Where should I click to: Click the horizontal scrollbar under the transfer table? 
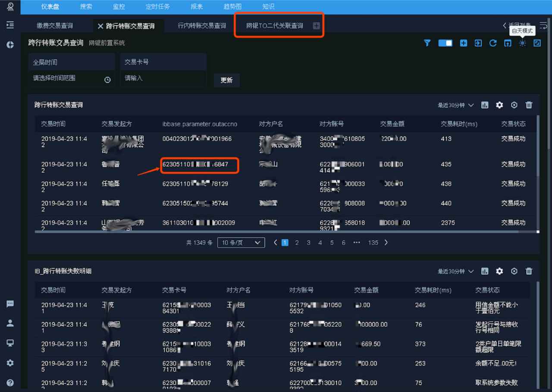285,232
